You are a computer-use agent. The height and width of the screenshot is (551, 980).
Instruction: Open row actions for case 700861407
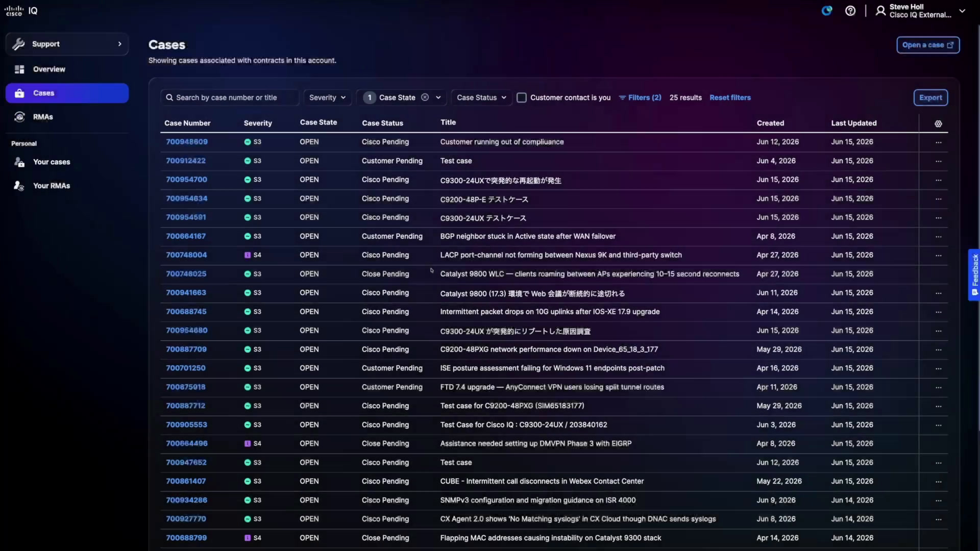click(938, 482)
